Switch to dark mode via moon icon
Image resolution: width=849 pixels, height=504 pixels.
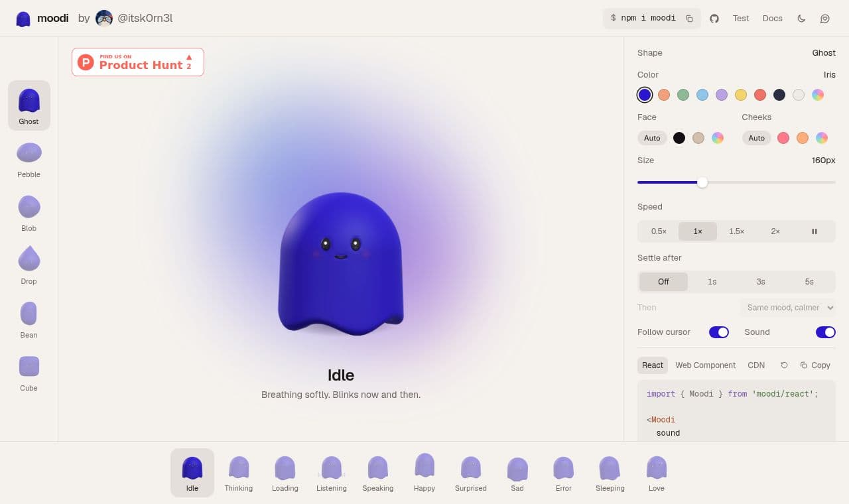pos(801,19)
